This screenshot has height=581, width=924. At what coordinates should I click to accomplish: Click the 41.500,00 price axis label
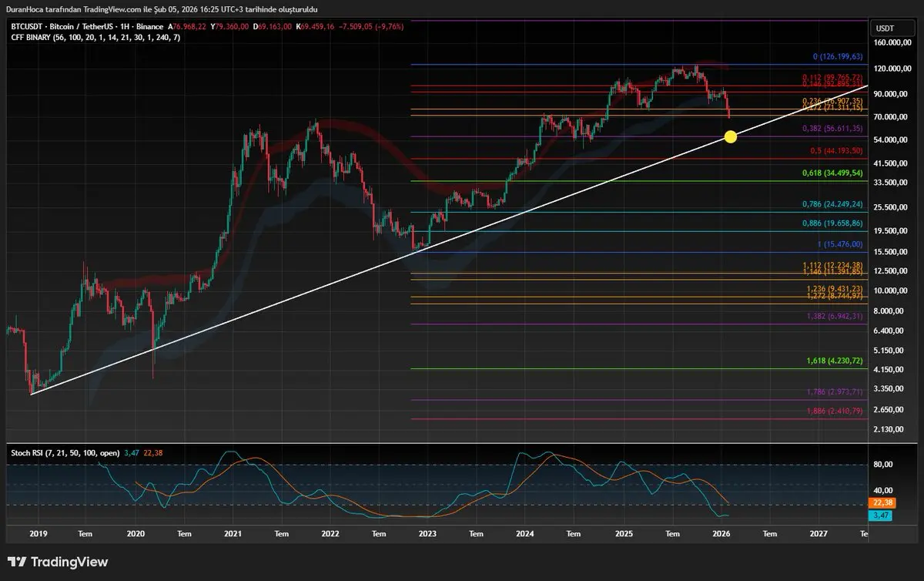pyautogui.click(x=892, y=163)
